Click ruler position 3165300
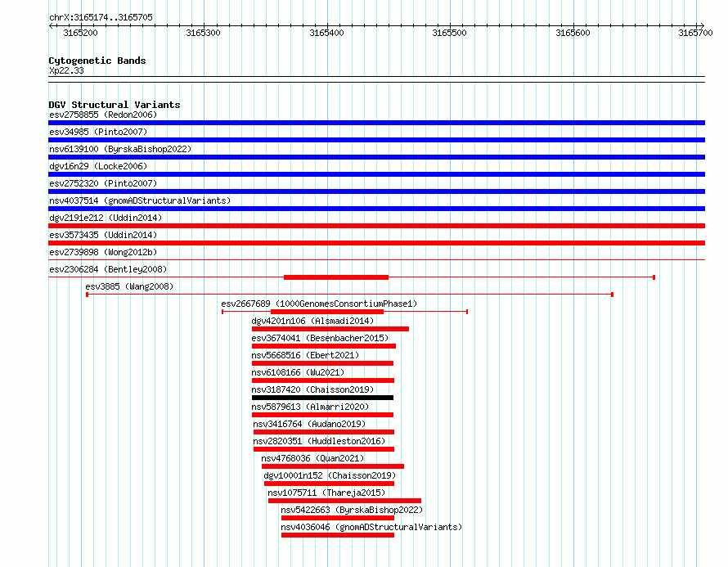 coord(203,33)
